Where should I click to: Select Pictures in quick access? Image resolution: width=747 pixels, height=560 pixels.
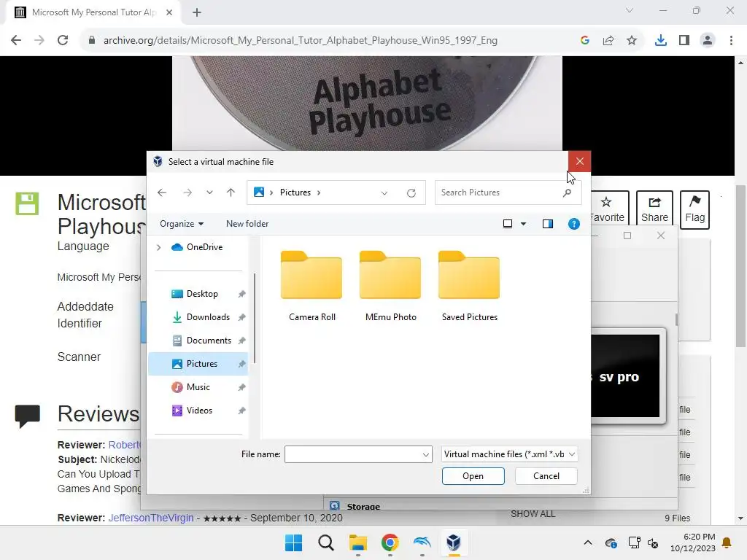[198, 364]
